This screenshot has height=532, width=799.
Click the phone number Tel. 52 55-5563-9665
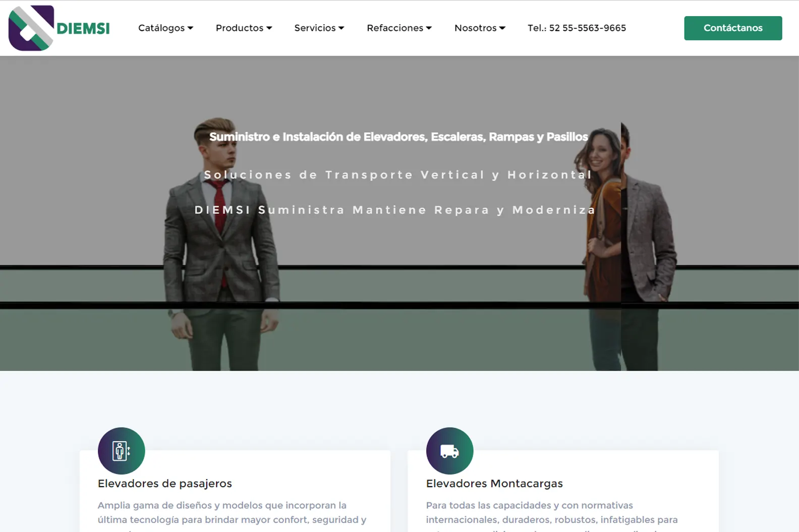(577, 28)
